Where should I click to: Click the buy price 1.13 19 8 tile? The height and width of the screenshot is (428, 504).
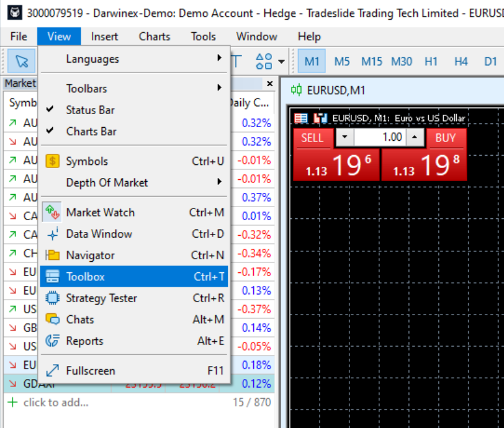click(424, 165)
